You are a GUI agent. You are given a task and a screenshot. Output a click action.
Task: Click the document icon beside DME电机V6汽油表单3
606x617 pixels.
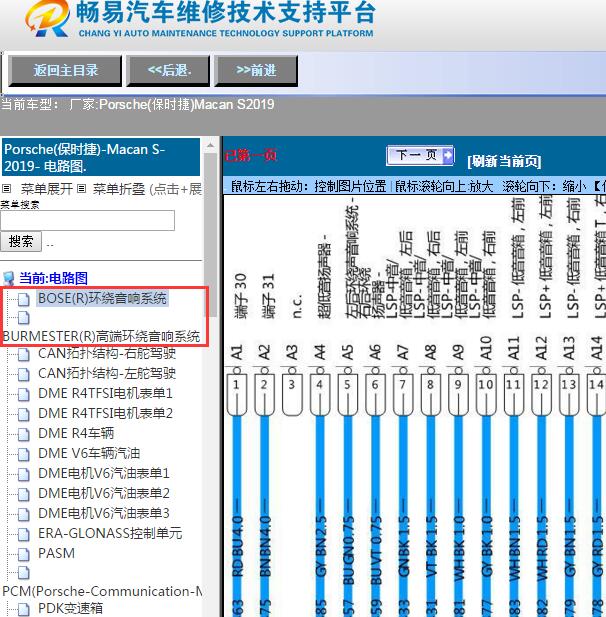24,514
